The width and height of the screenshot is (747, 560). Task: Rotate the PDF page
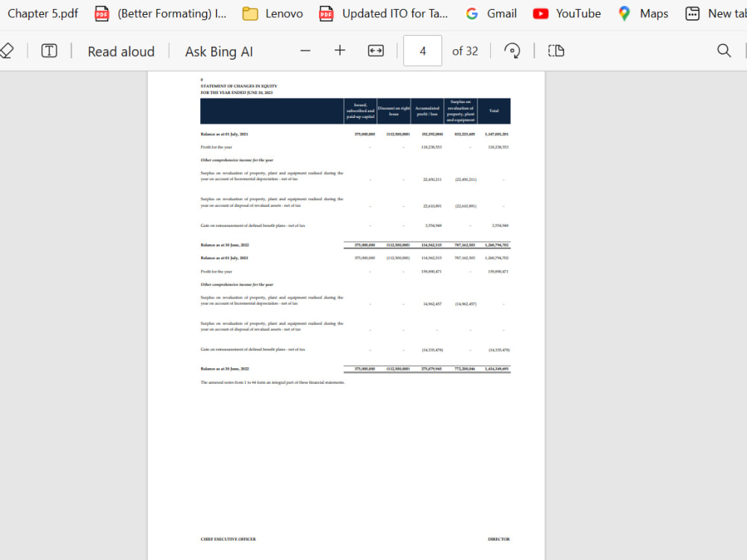coord(512,50)
